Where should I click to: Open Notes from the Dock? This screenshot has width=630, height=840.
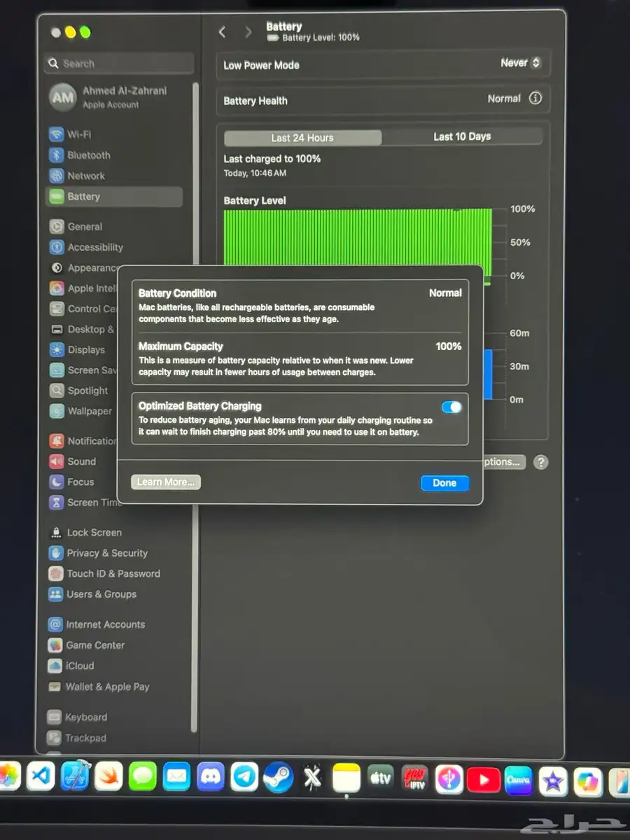(346, 778)
